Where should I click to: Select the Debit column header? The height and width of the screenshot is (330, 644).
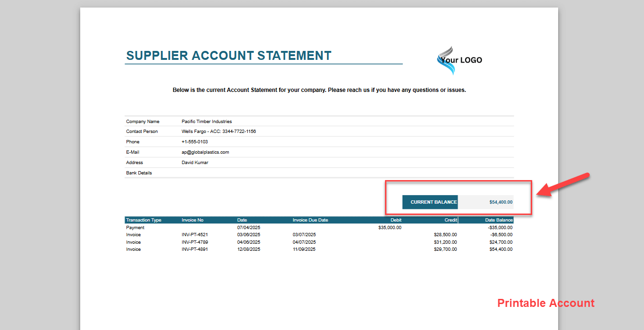coord(396,220)
